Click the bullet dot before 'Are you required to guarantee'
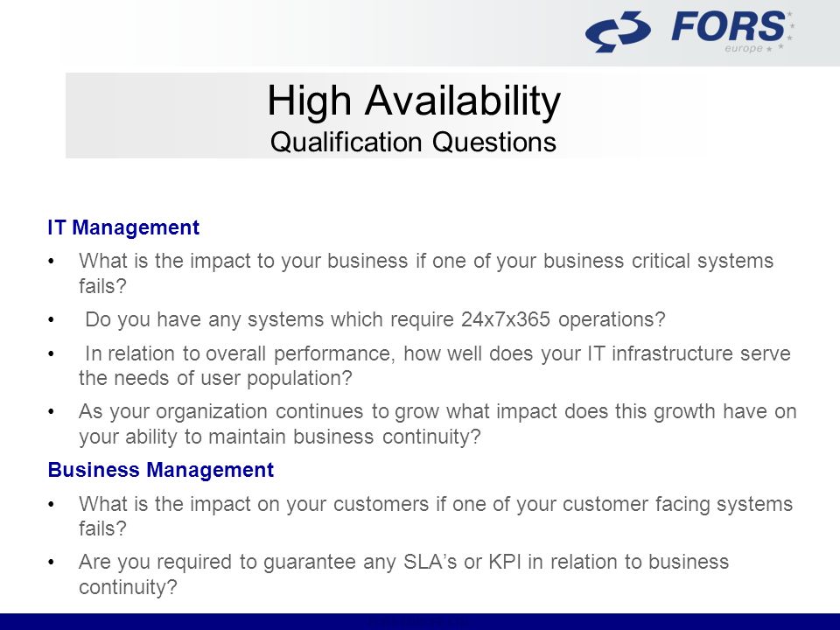 pos(52,563)
